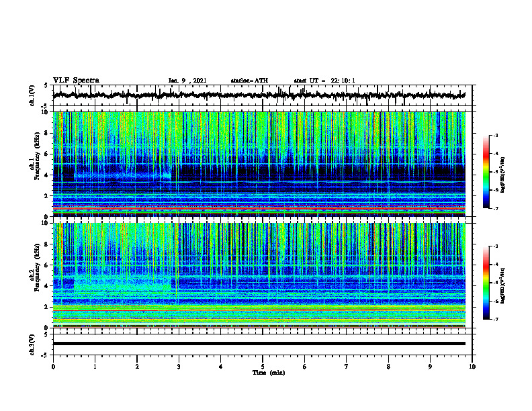Click the ch.2 spectrogram color scale bar
Screen dimensions: 532x411
point(486,283)
